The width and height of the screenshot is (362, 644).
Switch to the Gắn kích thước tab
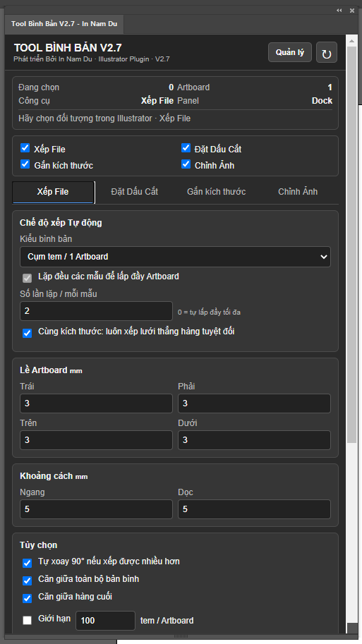216,192
